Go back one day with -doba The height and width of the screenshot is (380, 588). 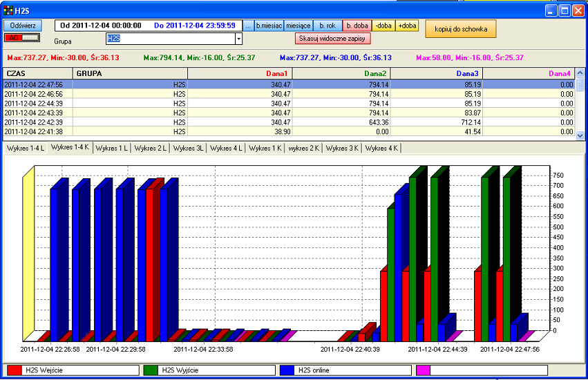tap(383, 26)
